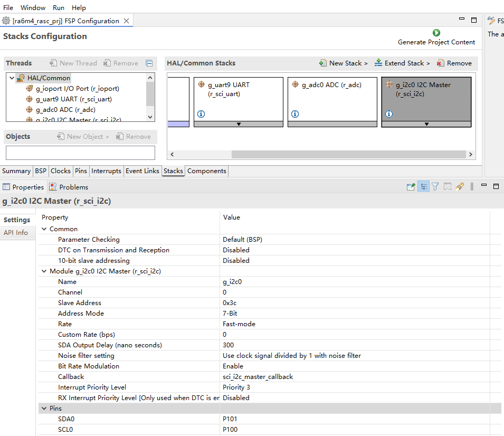504x436 pixels.
Task: Click down arrow of Threads list scrollbar
Action: pos(150,117)
